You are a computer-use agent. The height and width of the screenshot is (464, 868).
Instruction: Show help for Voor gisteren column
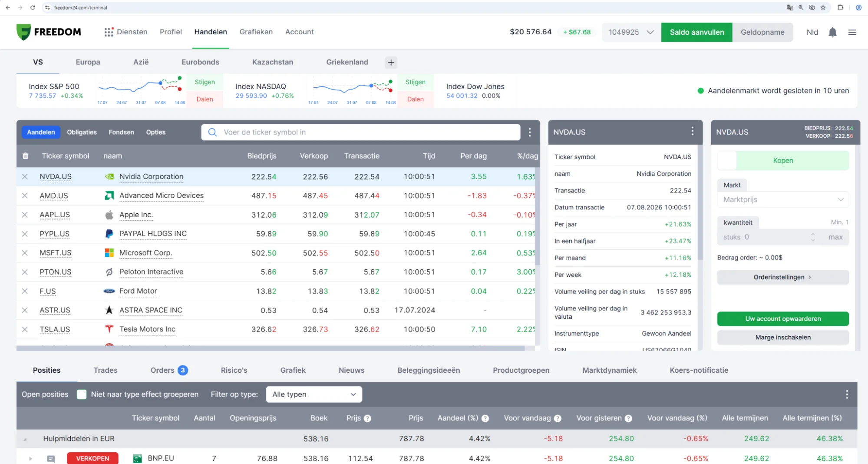(x=628, y=418)
